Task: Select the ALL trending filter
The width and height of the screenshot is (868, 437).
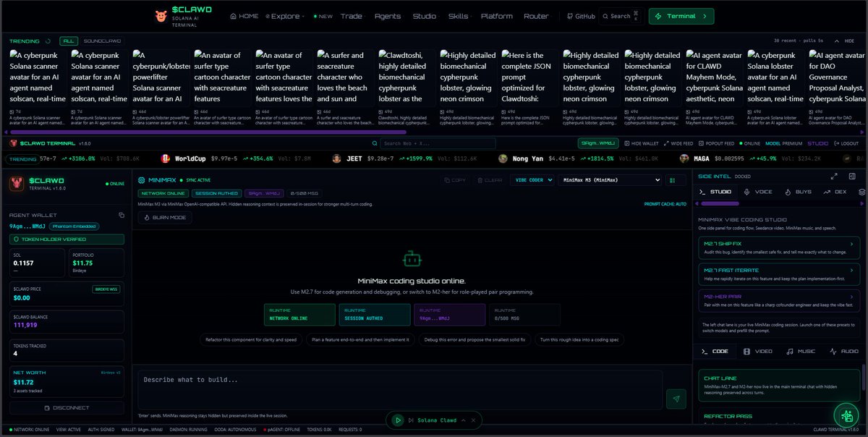Action: coord(69,41)
